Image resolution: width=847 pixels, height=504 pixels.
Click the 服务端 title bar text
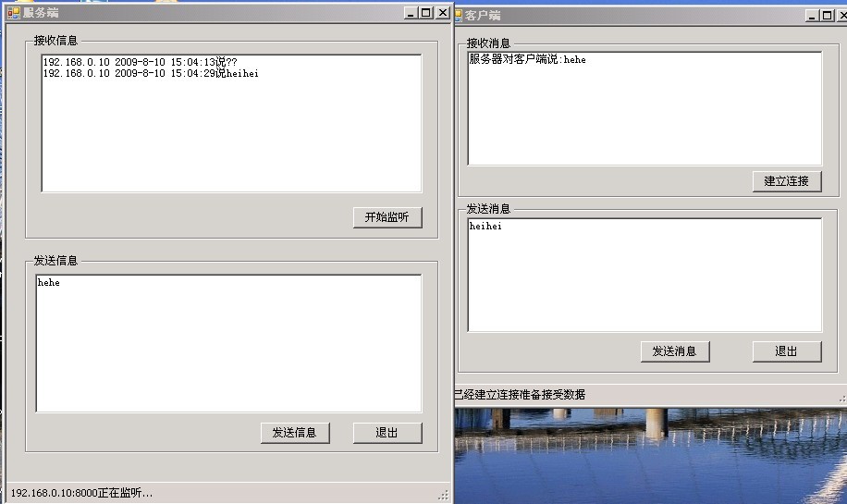(41, 12)
